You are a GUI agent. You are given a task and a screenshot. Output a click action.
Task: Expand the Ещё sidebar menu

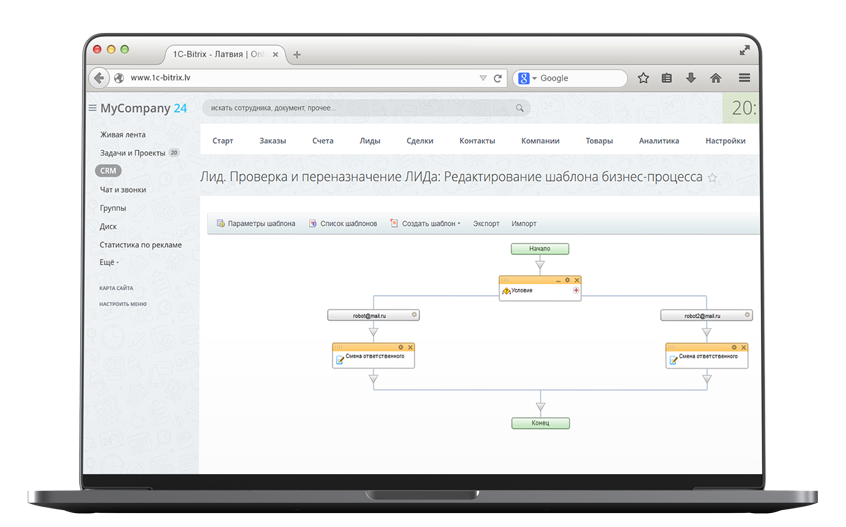[x=109, y=263]
